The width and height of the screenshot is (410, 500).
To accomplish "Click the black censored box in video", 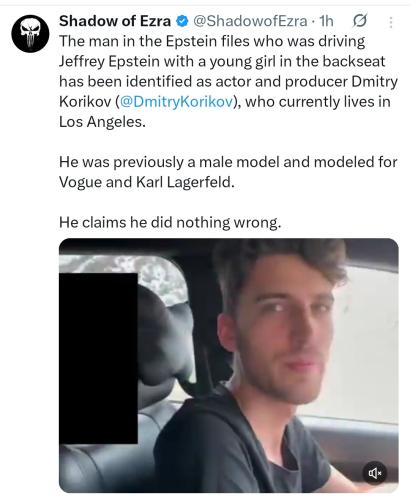I will (98, 358).
